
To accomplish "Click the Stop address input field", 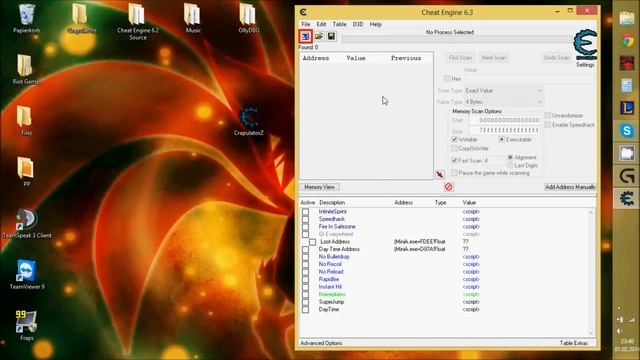I will click(x=505, y=131).
